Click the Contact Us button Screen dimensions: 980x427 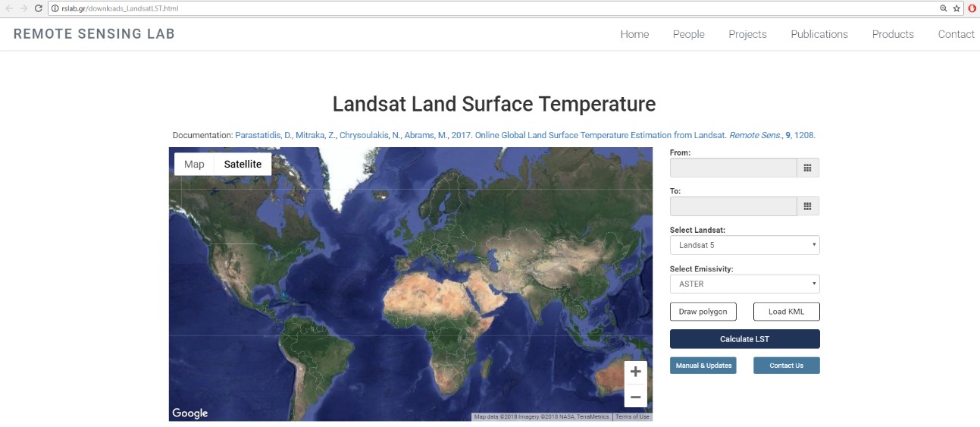[x=787, y=366]
